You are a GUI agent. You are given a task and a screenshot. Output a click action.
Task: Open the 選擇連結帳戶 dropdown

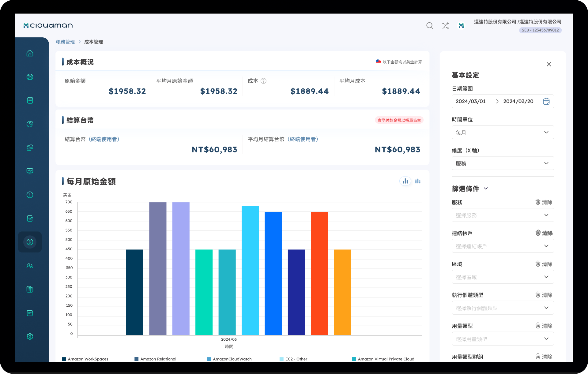(503, 246)
